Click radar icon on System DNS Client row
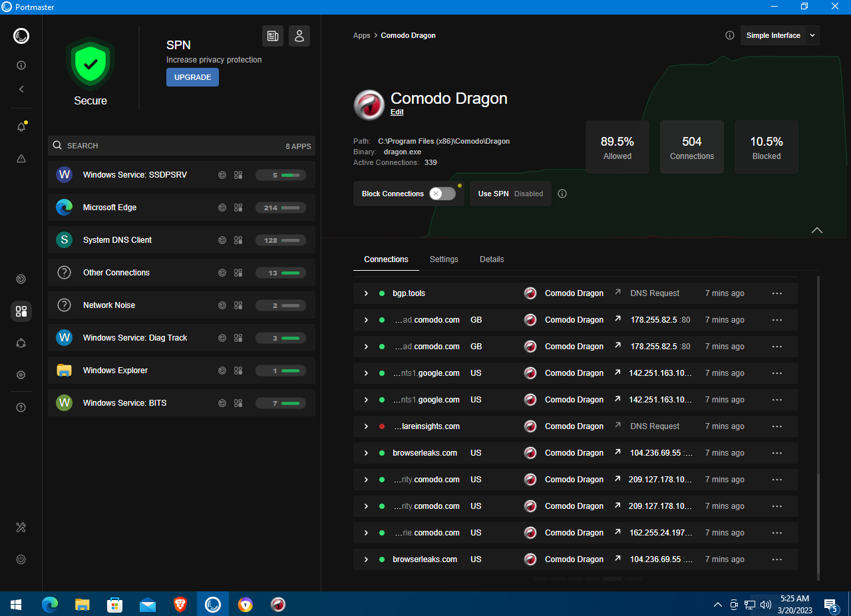The width and height of the screenshot is (851, 616). [x=222, y=240]
